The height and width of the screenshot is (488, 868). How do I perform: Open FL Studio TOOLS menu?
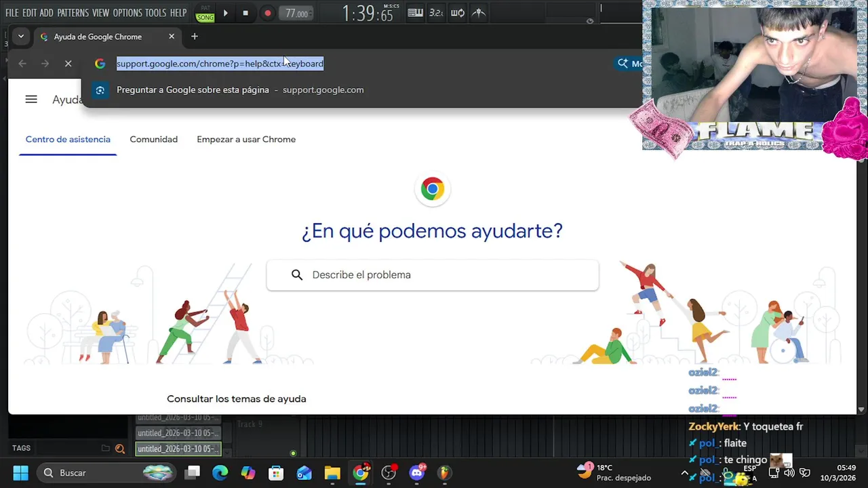pos(155,13)
